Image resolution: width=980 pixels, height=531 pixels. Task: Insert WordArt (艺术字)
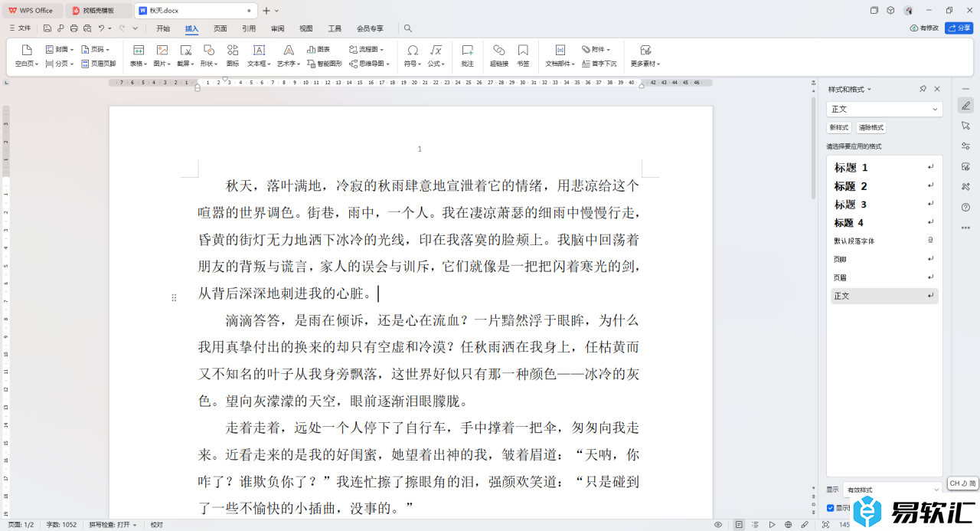tap(289, 56)
